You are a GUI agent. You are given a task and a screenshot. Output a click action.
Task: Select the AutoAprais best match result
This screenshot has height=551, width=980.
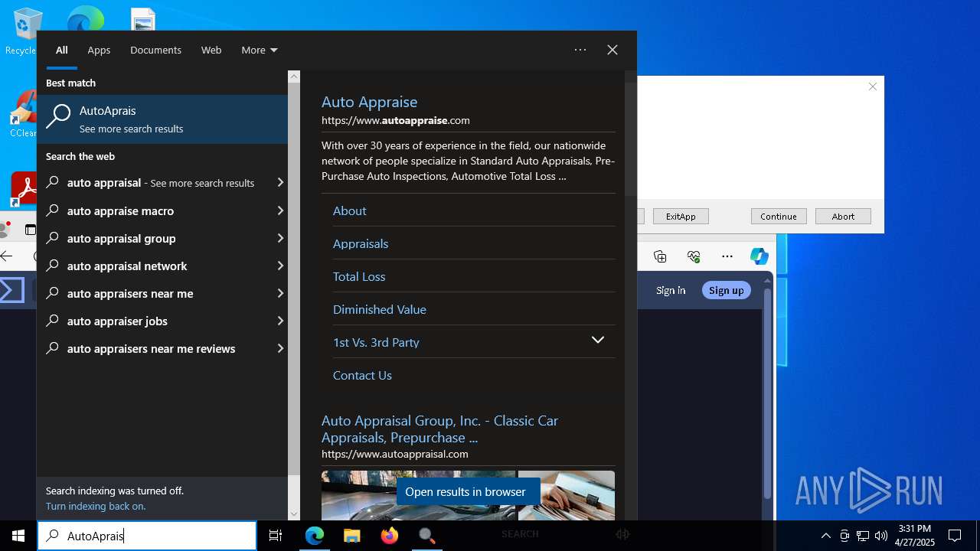(x=162, y=119)
